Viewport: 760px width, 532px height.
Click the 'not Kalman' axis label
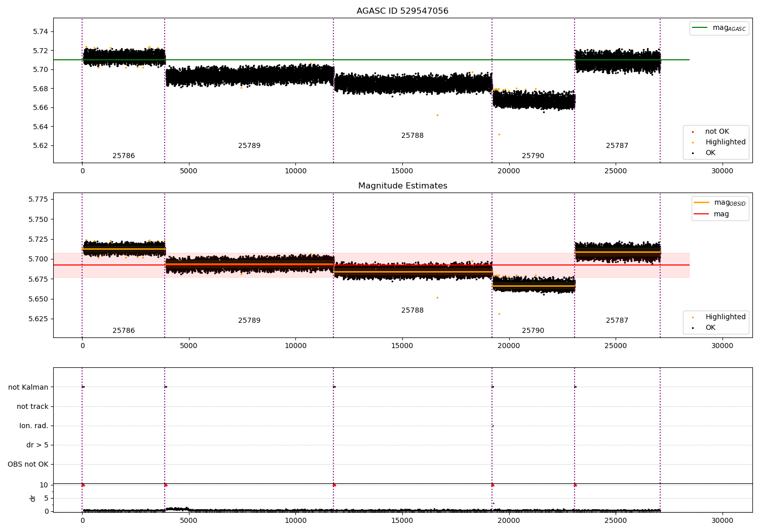coord(28,387)
